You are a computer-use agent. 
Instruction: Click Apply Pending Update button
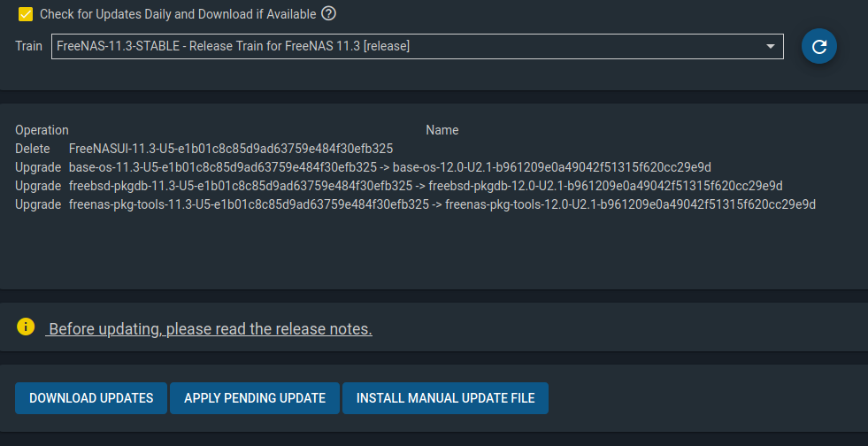point(255,398)
